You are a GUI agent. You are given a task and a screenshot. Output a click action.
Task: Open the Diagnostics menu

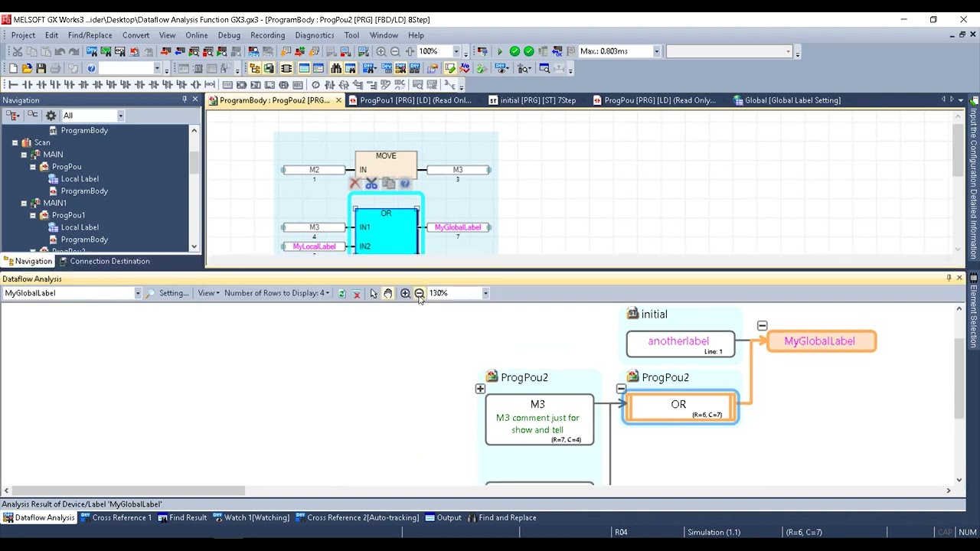314,35
